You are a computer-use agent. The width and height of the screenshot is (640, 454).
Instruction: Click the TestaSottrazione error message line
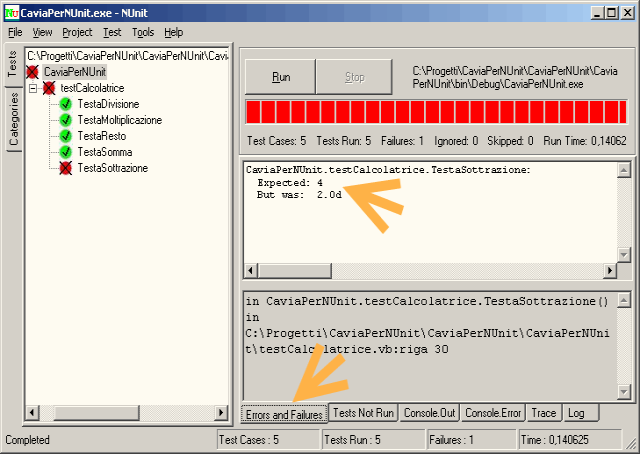(x=388, y=169)
